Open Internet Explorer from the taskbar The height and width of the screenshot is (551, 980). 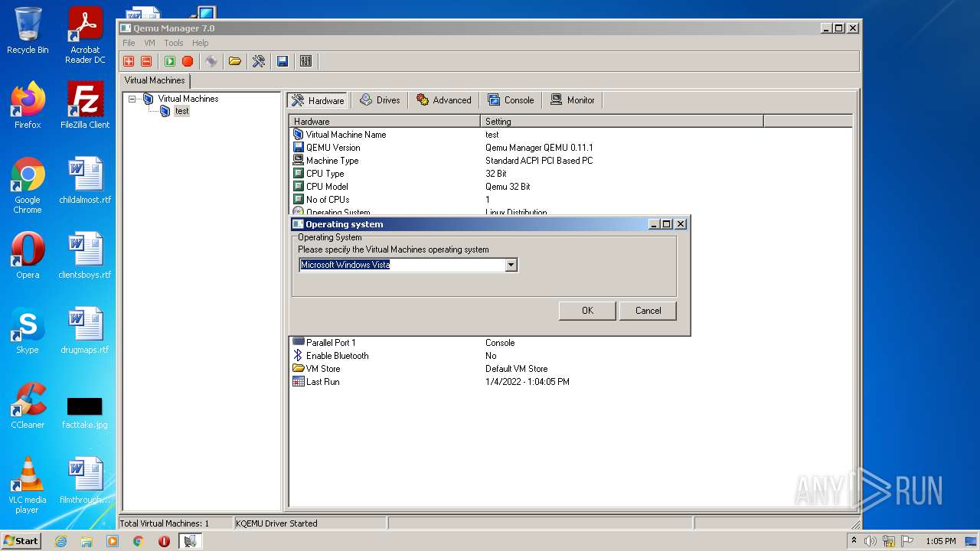pyautogui.click(x=60, y=541)
